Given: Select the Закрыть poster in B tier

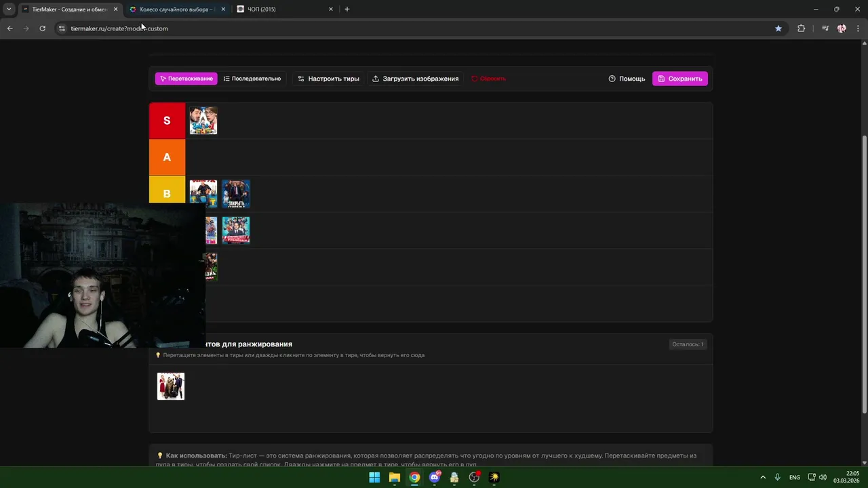Looking at the screenshot, I should (236, 194).
